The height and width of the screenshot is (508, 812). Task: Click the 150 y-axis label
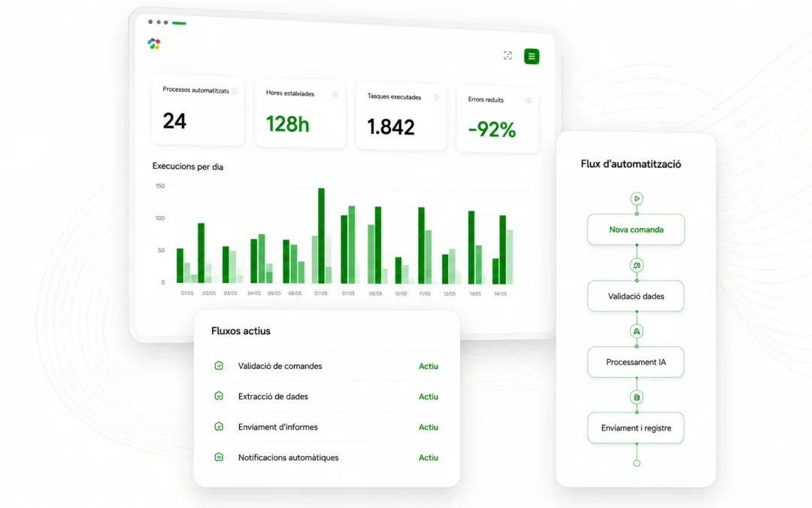[160, 186]
